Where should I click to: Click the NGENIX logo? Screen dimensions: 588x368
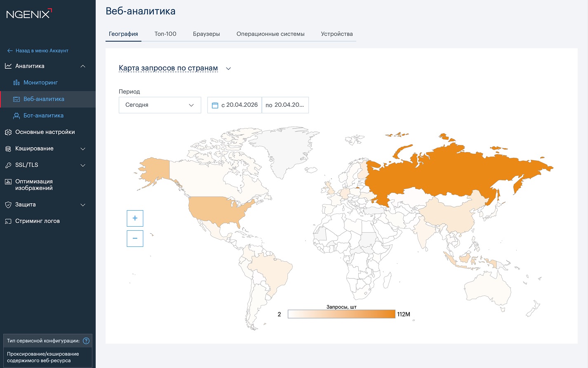[x=29, y=14]
